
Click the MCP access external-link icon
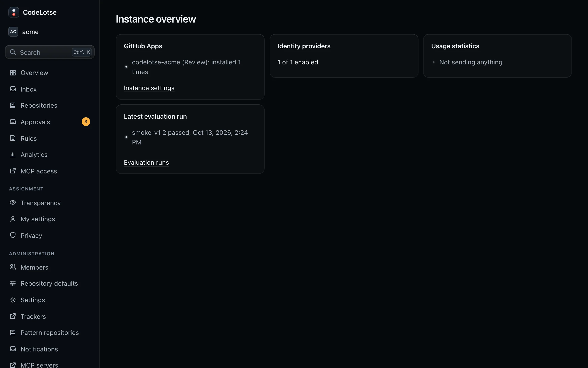click(13, 171)
